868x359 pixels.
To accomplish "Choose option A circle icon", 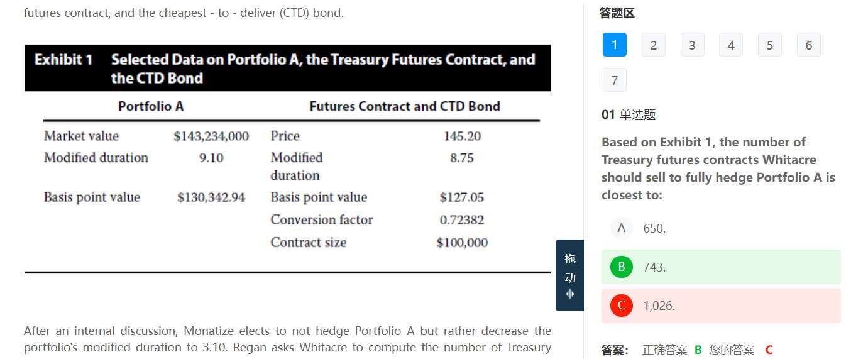I will (621, 228).
